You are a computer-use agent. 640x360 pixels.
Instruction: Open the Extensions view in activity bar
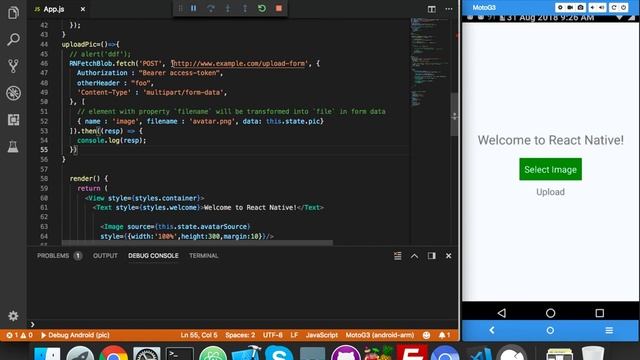tap(13, 120)
